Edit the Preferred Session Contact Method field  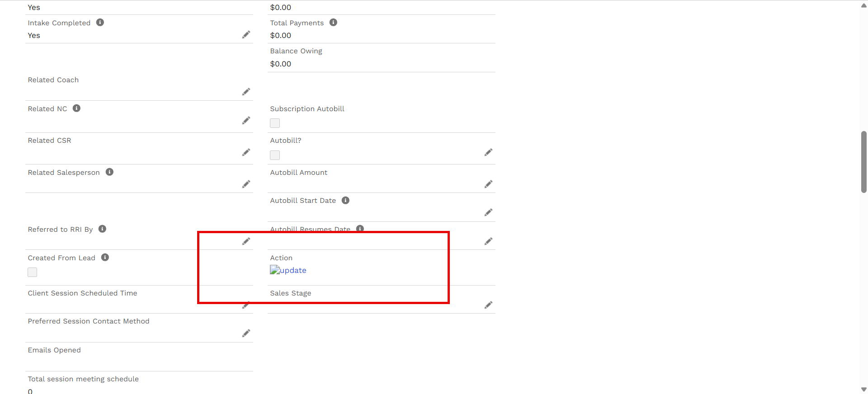tap(246, 333)
